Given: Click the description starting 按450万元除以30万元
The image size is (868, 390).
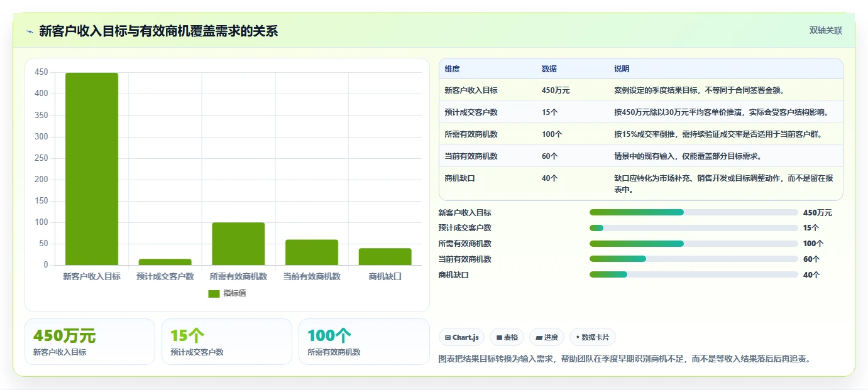Looking at the screenshot, I should pos(722,112).
